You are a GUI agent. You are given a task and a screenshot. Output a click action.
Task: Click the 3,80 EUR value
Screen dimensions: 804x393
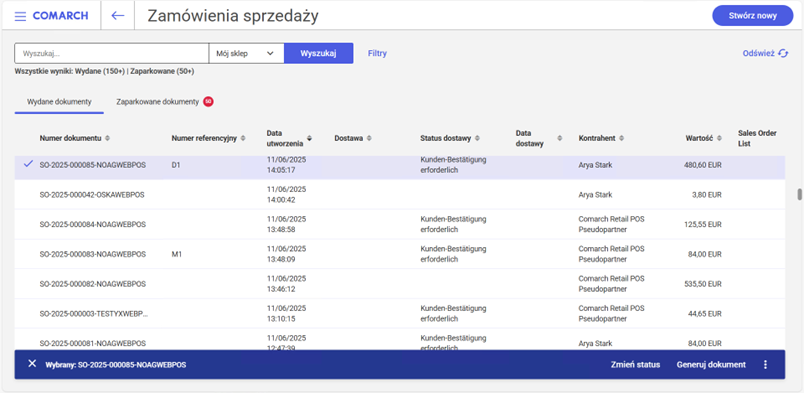(707, 195)
